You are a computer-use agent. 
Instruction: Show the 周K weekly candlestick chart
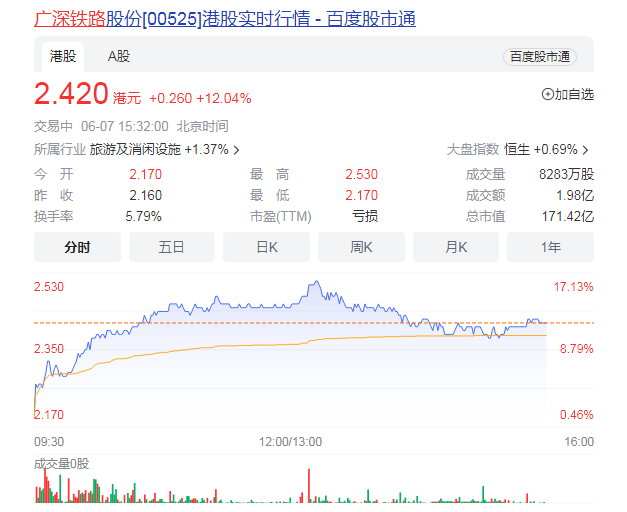[361, 247]
